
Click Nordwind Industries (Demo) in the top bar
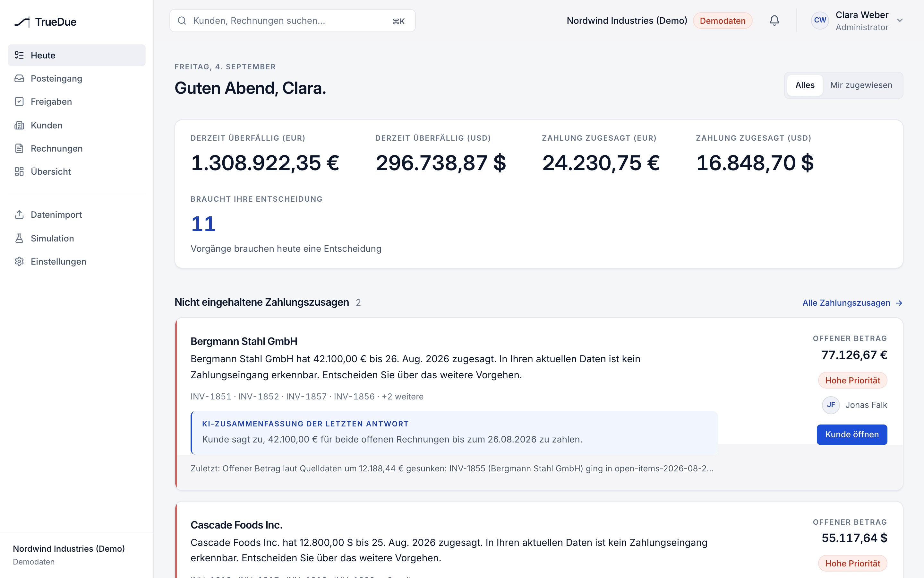(627, 21)
